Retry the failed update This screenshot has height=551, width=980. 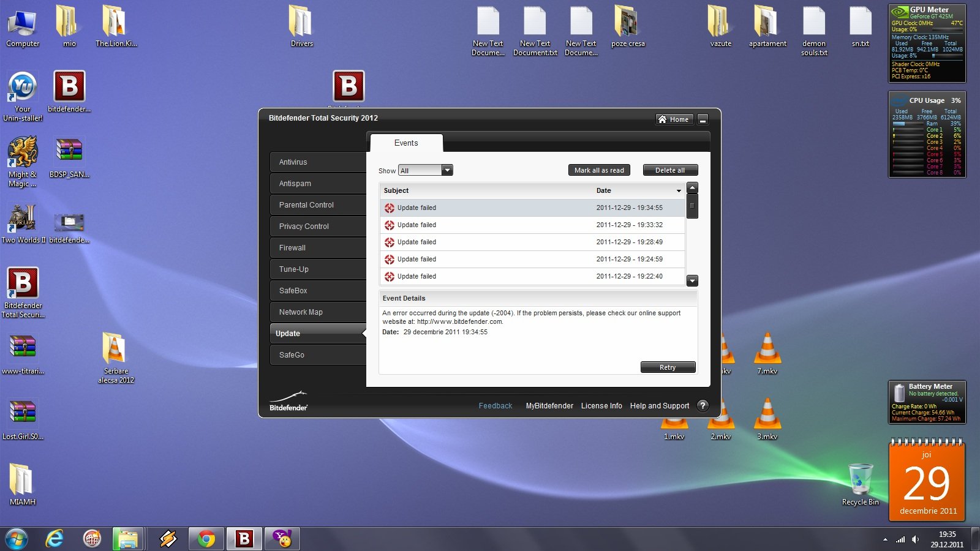(668, 367)
